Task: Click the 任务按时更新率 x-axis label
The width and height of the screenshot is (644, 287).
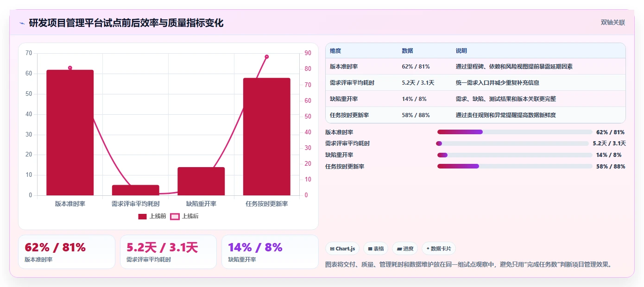Action: coord(267,204)
